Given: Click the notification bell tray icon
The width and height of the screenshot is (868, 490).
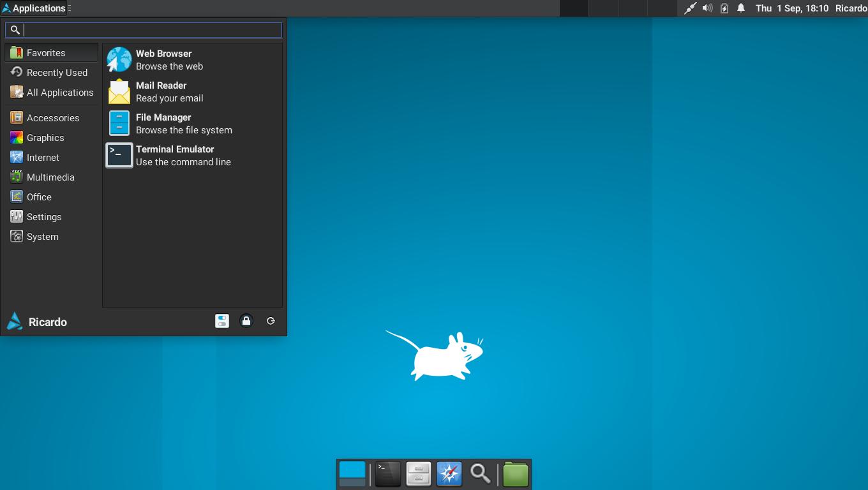Looking at the screenshot, I should point(741,8).
